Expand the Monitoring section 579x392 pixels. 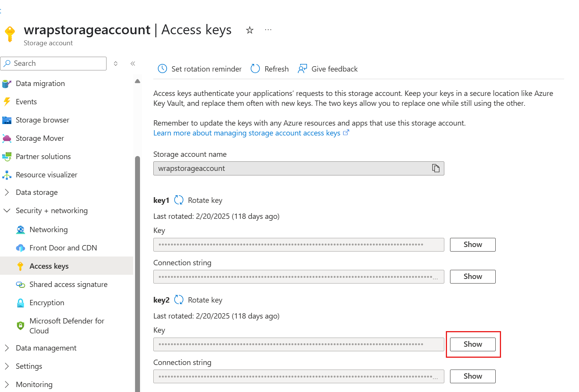pos(7,384)
